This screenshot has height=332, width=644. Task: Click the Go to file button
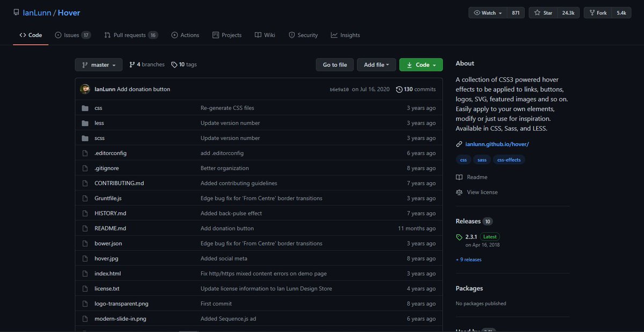335,65
